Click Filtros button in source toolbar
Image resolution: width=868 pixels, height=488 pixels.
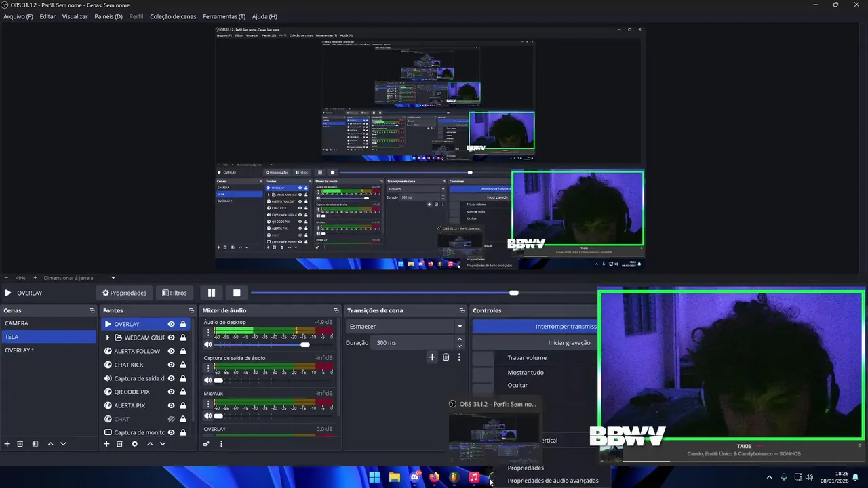coord(174,293)
